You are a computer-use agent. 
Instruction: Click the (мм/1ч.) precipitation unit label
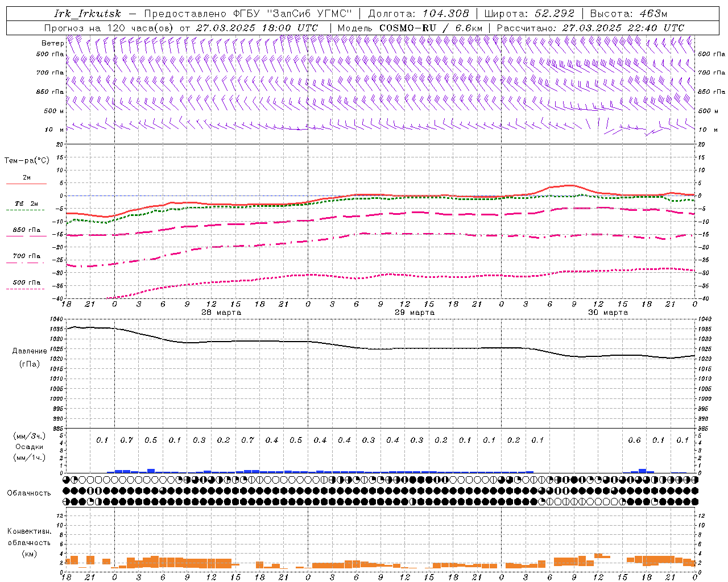click(30, 458)
